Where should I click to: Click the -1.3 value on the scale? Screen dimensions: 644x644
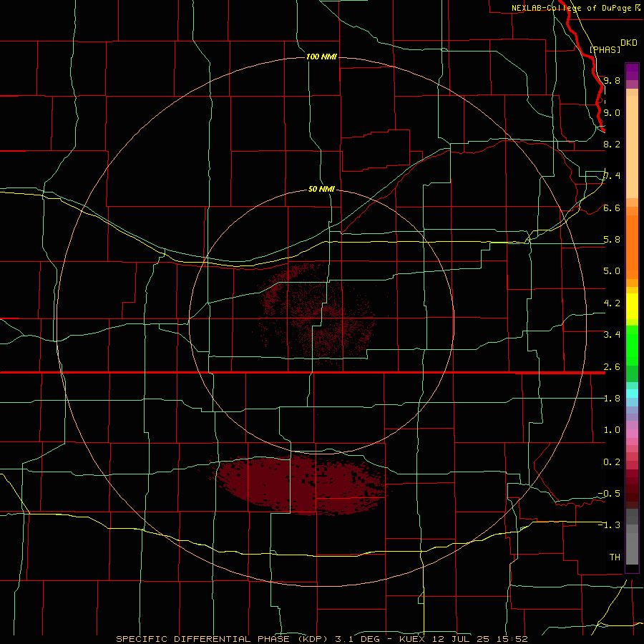[609, 525]
